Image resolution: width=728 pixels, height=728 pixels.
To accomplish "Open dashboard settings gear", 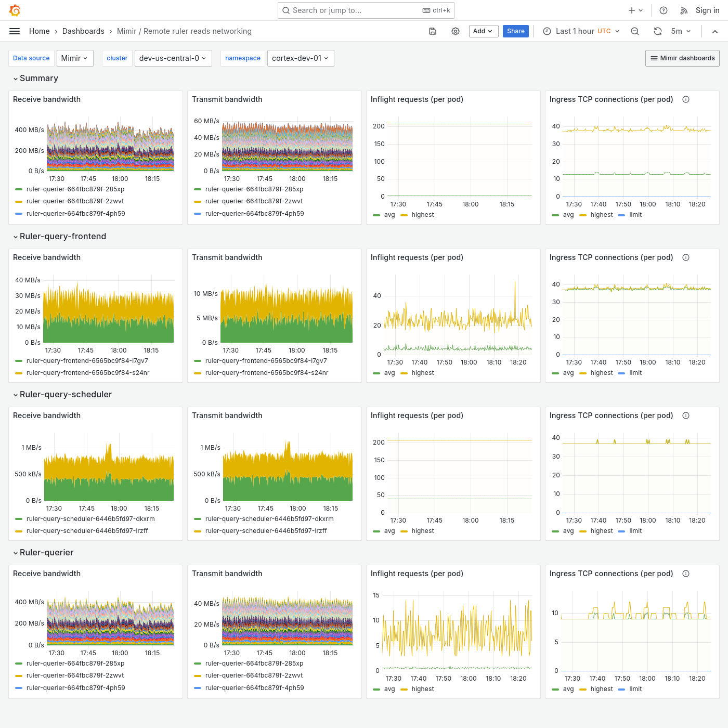I will click(x=456, y=31).
